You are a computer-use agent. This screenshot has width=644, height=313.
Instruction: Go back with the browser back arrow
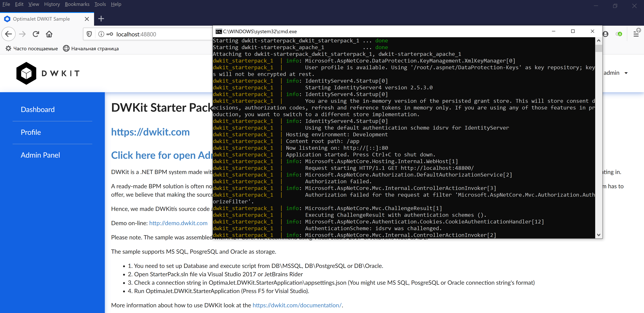point(9,34)
